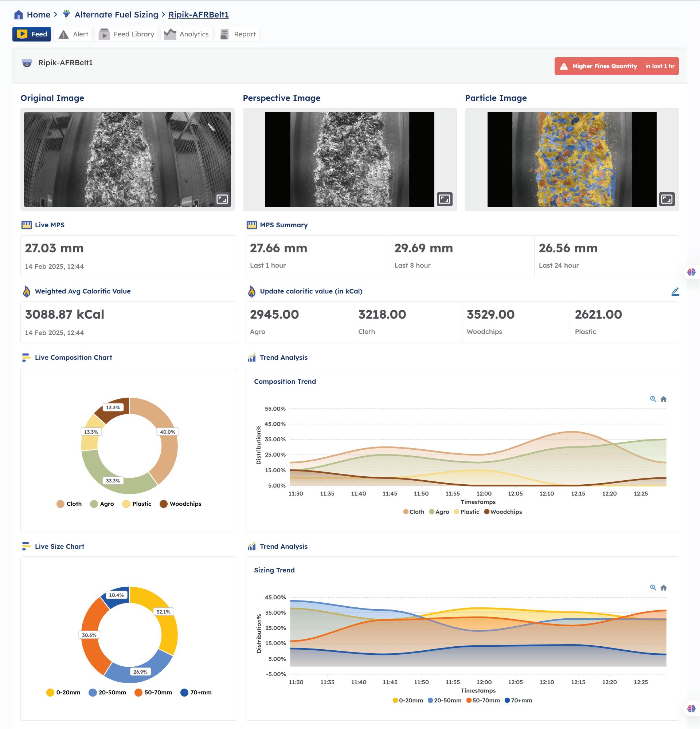Open the Analytics tab
Viewport: 700px width, 729px height.
187,34
